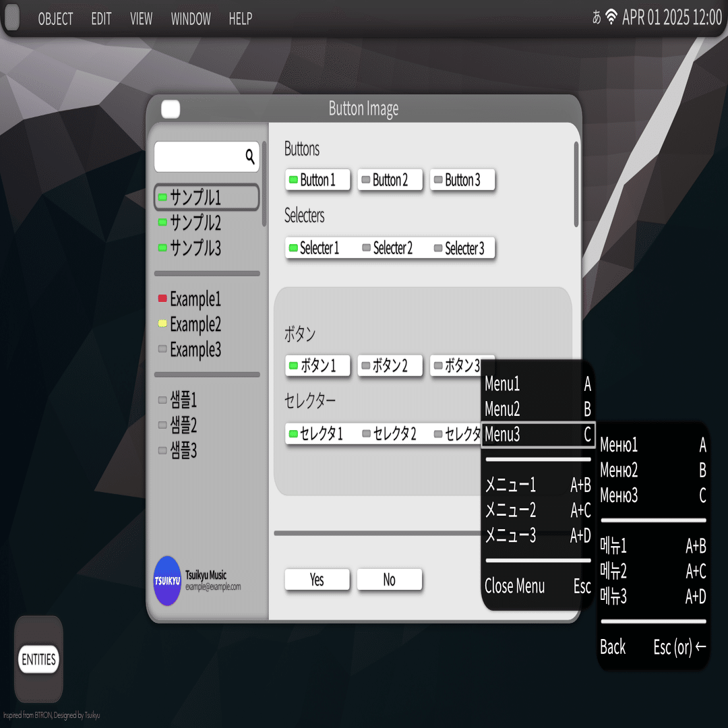Toggle Button1
Screen dimensions: 728x728
(x=317, y=180)
